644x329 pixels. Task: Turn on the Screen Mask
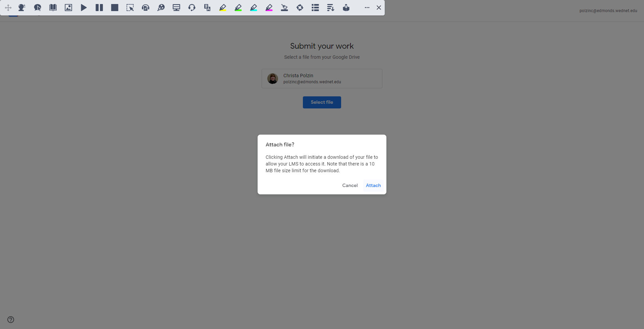(176, 7)
